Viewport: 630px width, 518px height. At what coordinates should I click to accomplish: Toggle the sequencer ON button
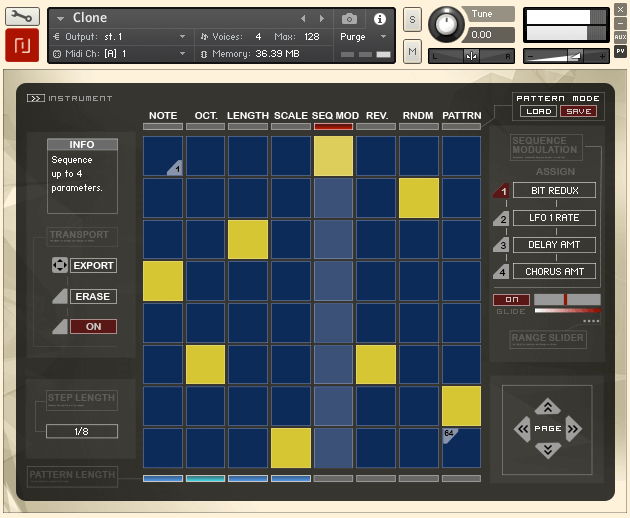93,326
